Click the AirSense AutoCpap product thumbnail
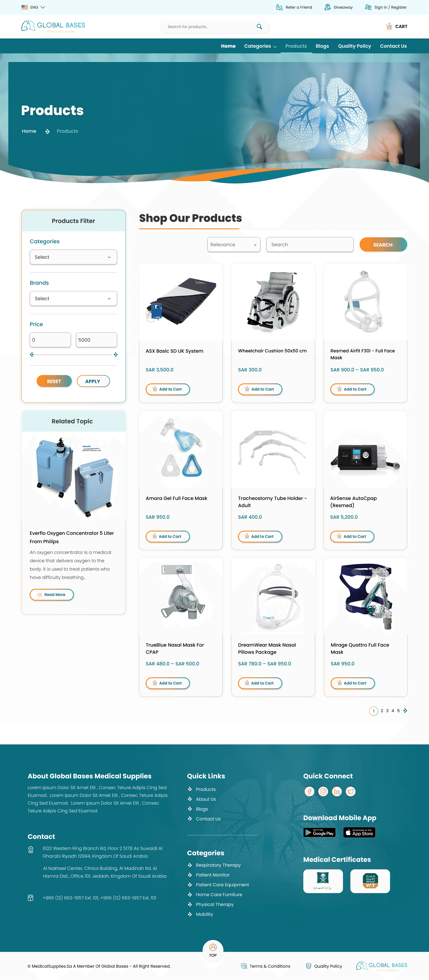Screen dimensions: 429x980 click(x=365, y=449)
